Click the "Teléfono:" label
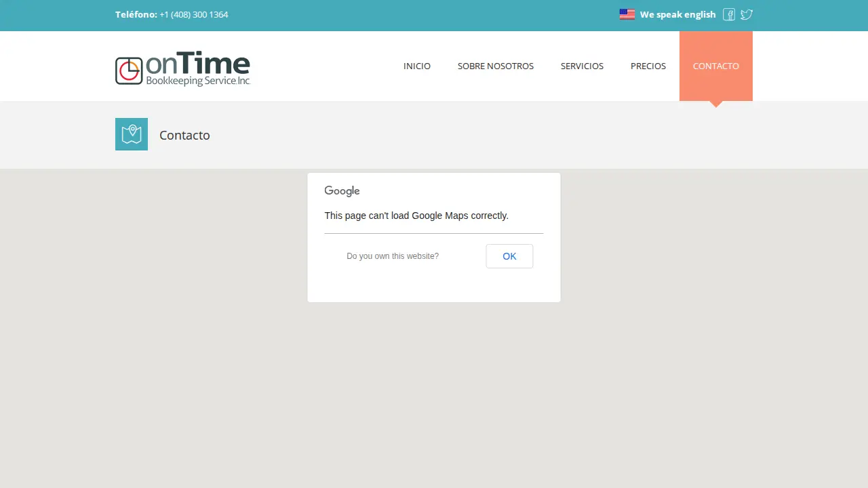The width and height of the screenshot is (868, 488). pyautogui.click(x=136, y=14)
